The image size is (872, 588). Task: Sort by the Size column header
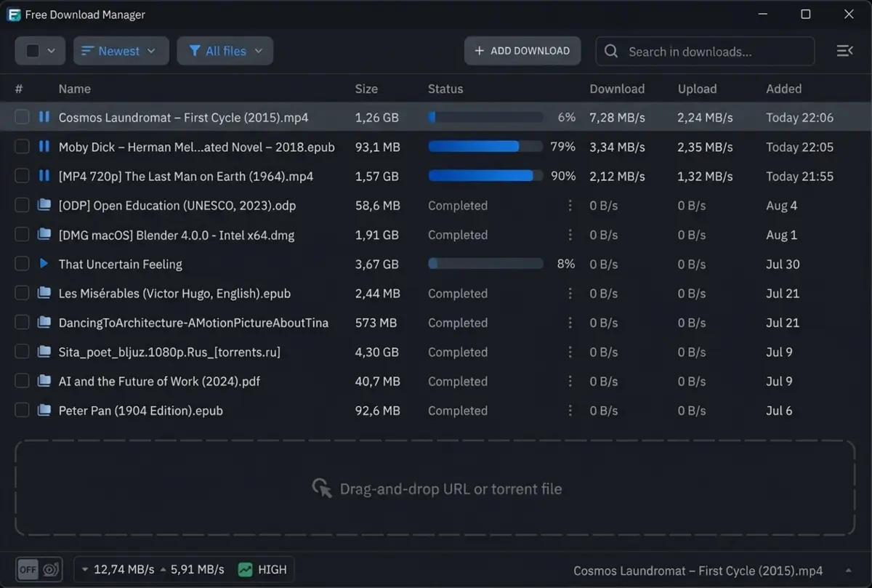(366, 89)
